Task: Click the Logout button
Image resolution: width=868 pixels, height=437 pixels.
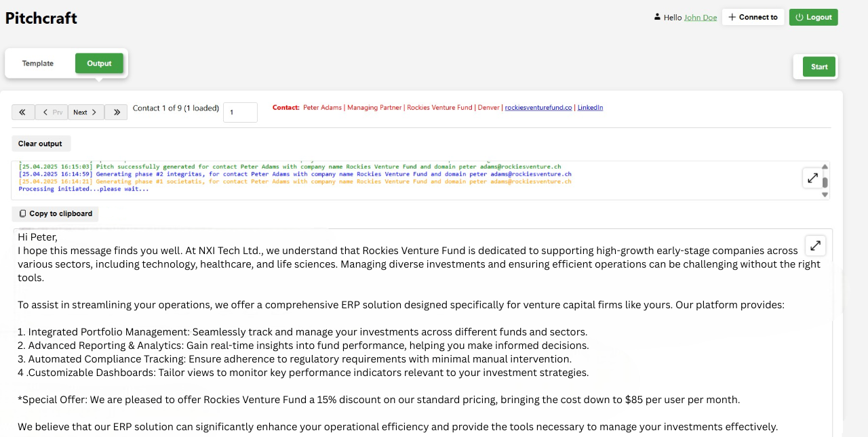Action: click(x=814, y=17)
